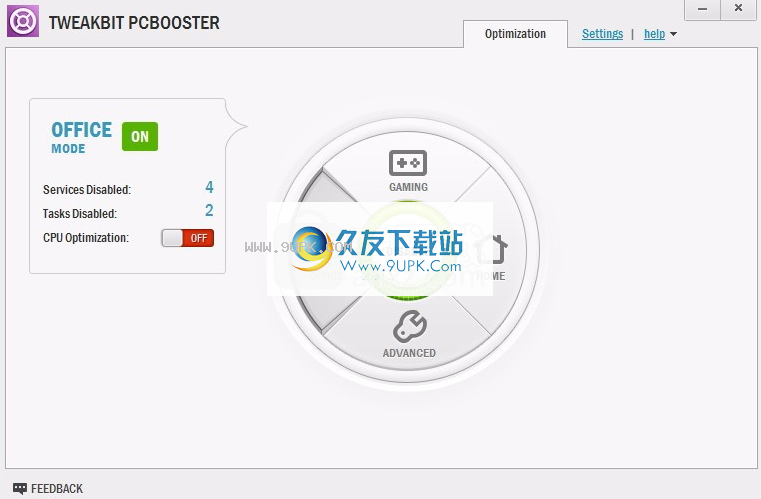
Task: Click the Tasks Disabled count 2
Action: (209, 210)
